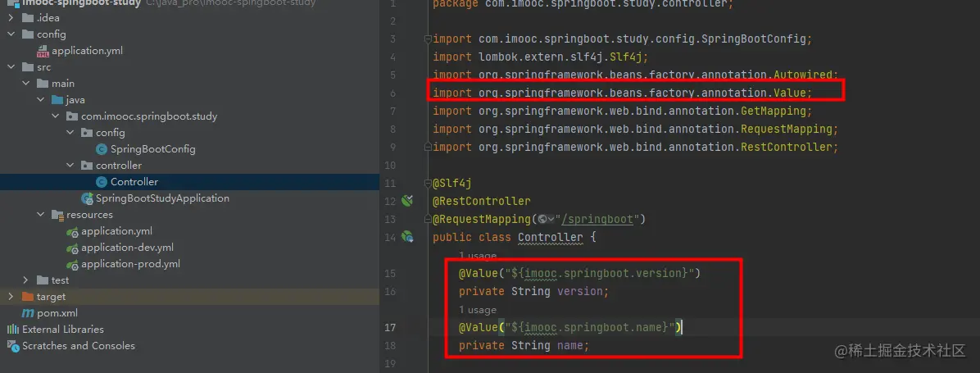The width and height of the screenshot is (980, 373).
Task: Open the dropdown arrow next to the RequestMapping globe
Action: [x=551, y=220]
